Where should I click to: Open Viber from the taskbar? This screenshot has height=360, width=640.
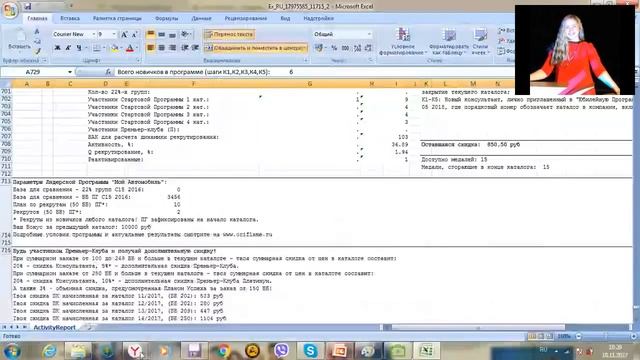click(x=281, y=351)
